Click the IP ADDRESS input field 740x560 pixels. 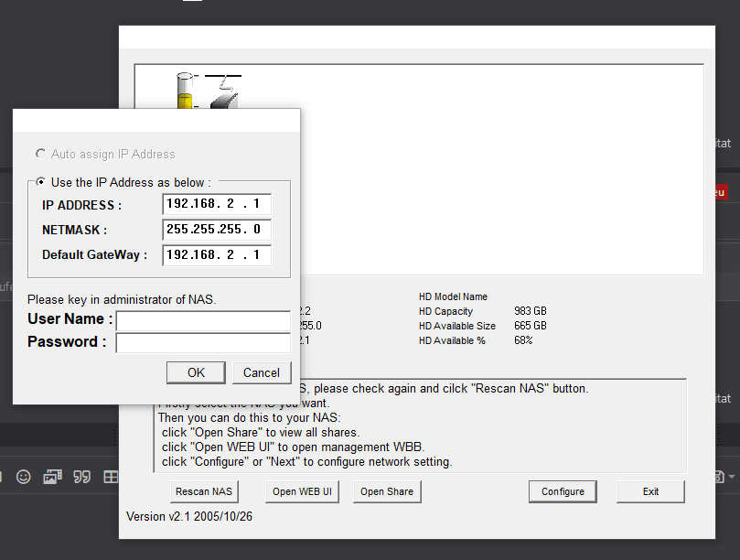[217, 204]
